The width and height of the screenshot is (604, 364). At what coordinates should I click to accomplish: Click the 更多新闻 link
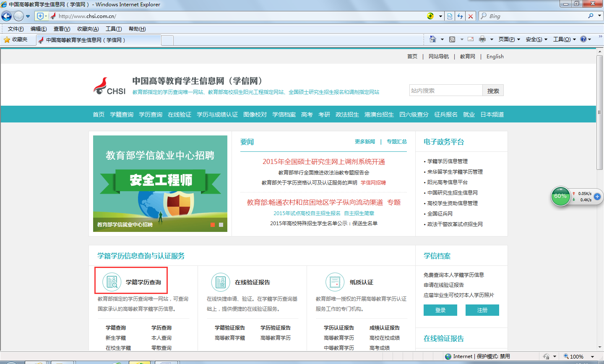click(365, 142)
